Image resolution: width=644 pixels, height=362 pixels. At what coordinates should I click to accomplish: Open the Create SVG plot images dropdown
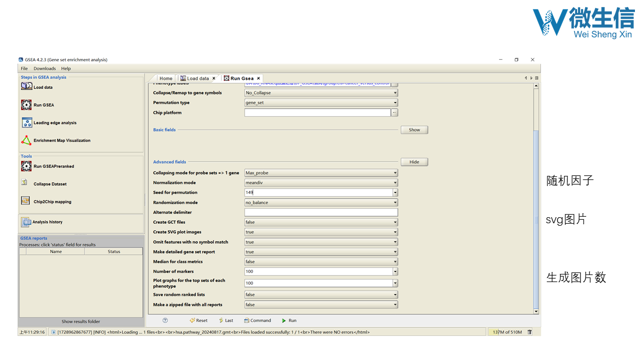pyautogui.click(x=321, y=232)
